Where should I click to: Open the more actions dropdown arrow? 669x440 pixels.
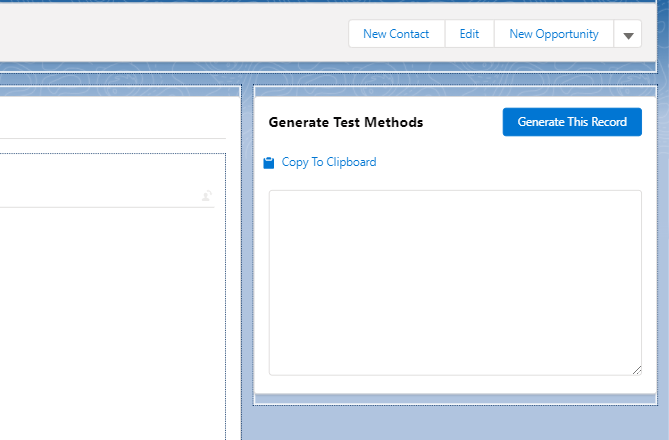coord(628,35)
